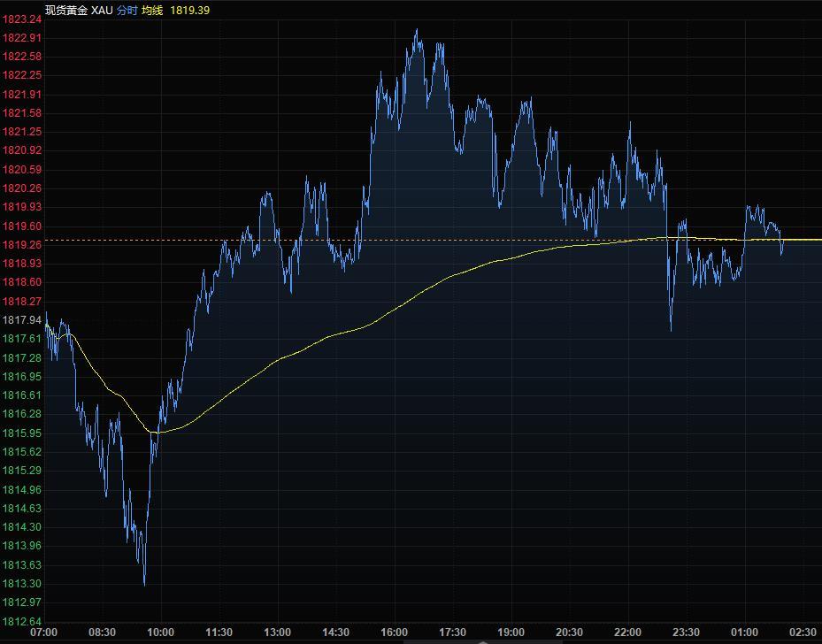The height and width of the screenshot is (644, 822).
Task: Click the 均线 moving average legend label
Action: coord(152,10)
